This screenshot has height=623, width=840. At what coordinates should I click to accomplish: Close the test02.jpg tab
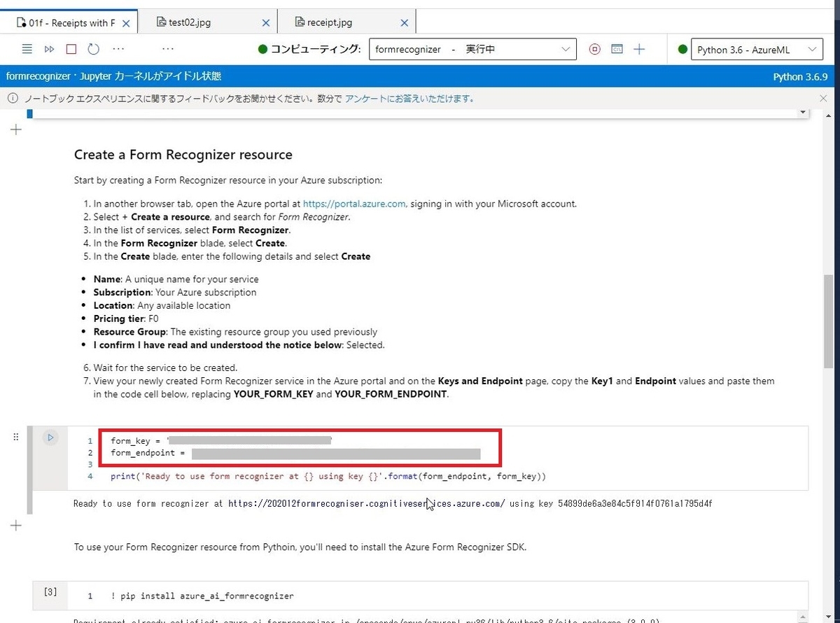(265, 22)
